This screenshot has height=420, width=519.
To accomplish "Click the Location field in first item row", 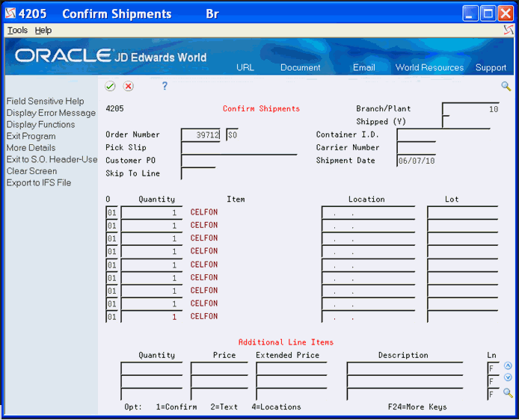I will click(x=369, y=213).
